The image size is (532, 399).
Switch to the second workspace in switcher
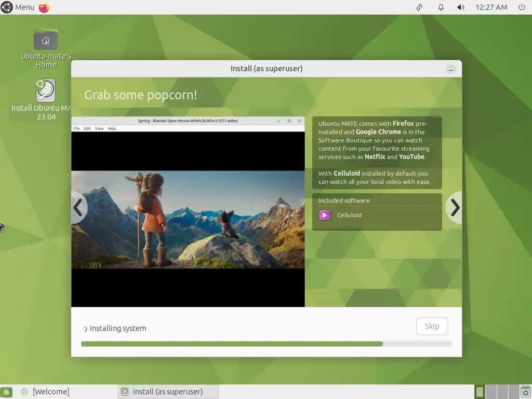click(x=491, y=392)
